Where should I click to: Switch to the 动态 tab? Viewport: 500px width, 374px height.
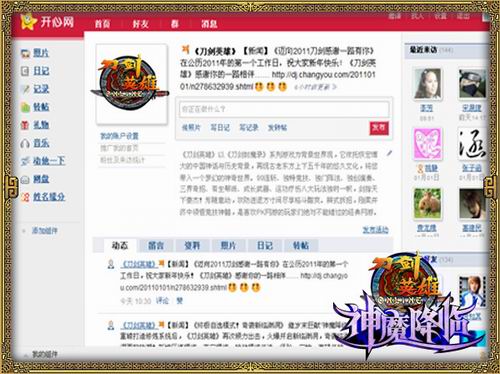coord(120,246)
